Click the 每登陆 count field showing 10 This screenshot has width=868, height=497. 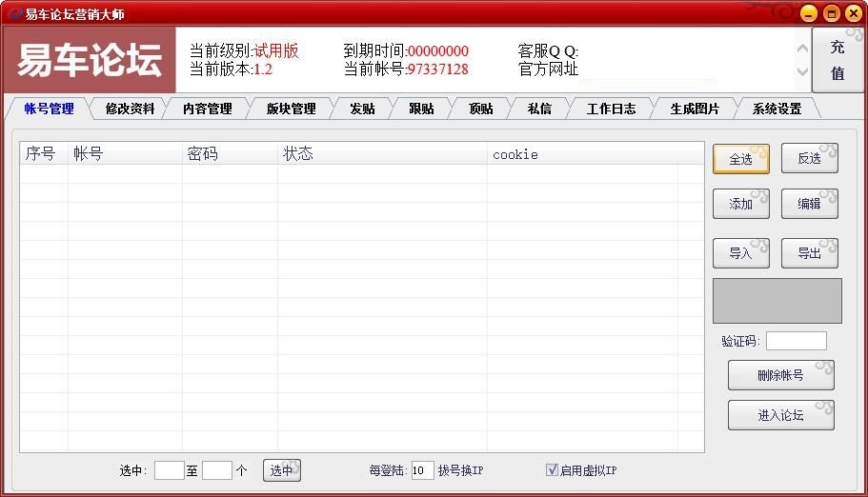tap(422, 470)
